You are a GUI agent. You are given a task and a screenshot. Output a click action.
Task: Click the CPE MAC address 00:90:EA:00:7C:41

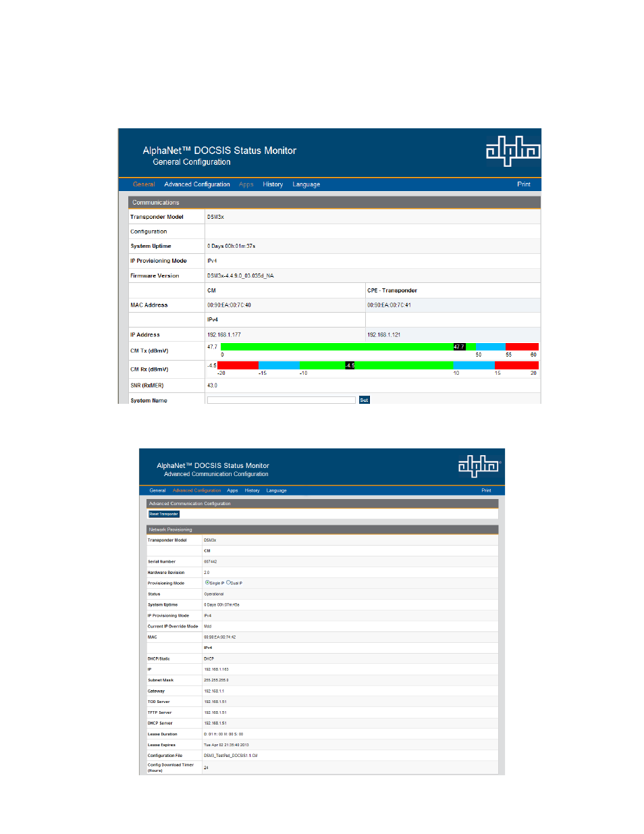point(389,305)
